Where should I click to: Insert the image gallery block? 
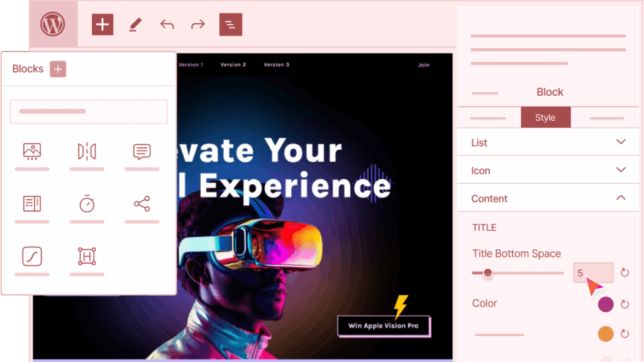(x=32, y=151)
